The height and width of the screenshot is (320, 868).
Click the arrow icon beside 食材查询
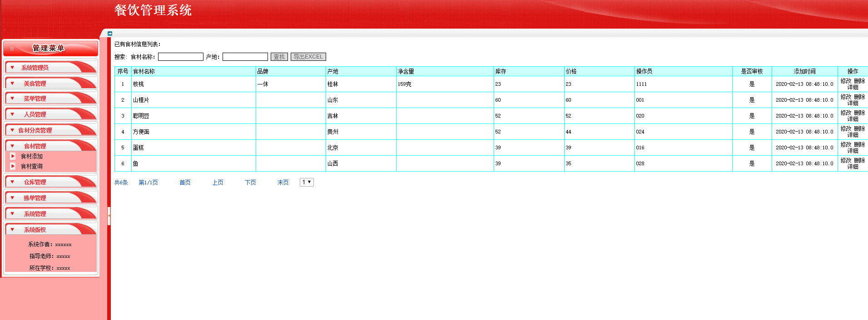click(13, 166)
